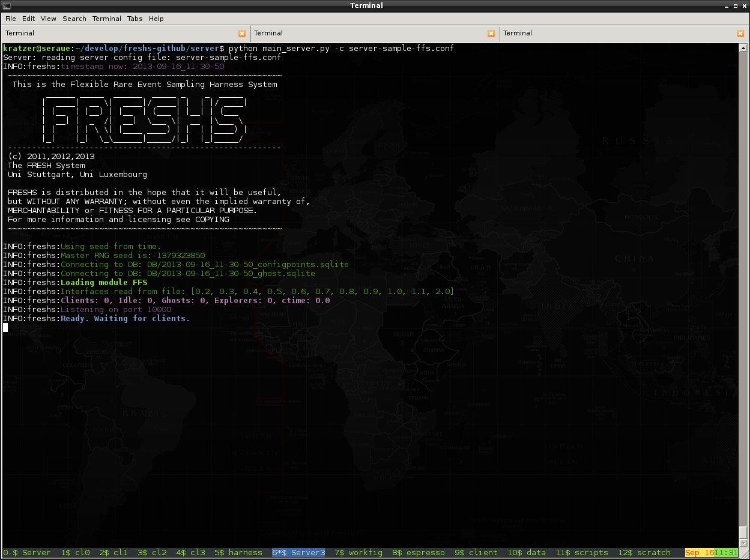Open the Edit menu
Image resolution: width=750 pixels, height=560 pixels.
(x=28, y=19)
